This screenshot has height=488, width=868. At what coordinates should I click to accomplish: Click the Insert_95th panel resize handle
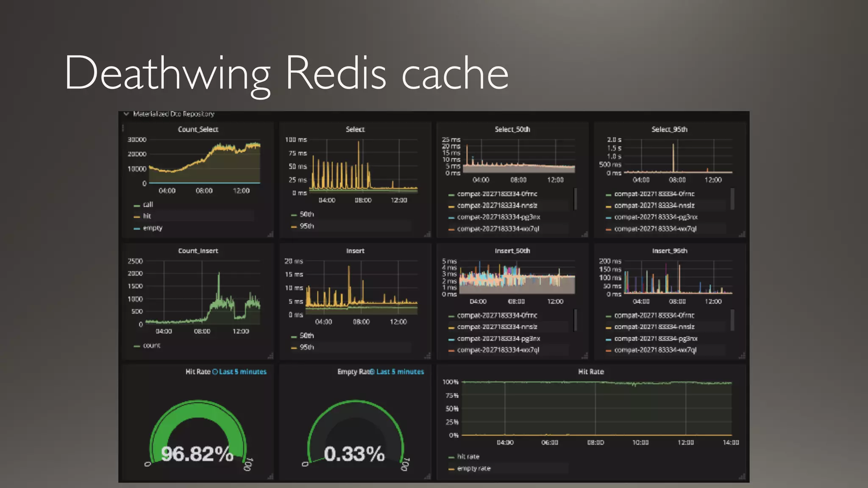[742, 356]
